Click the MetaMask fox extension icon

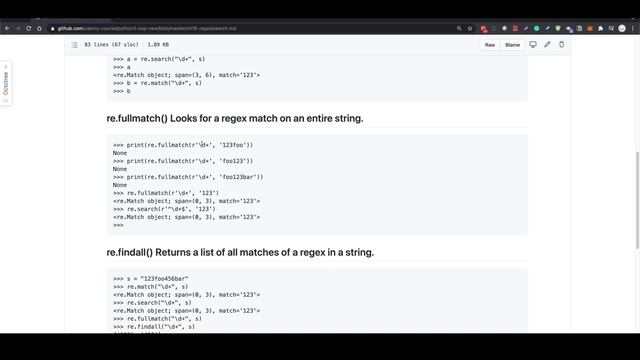click(x=590, y=29)
